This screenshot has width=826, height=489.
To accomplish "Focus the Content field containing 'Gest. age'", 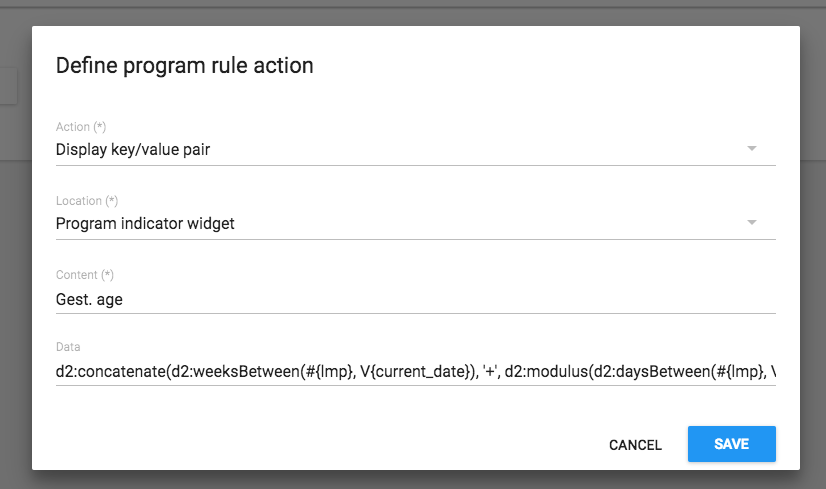I will (415, 299).
